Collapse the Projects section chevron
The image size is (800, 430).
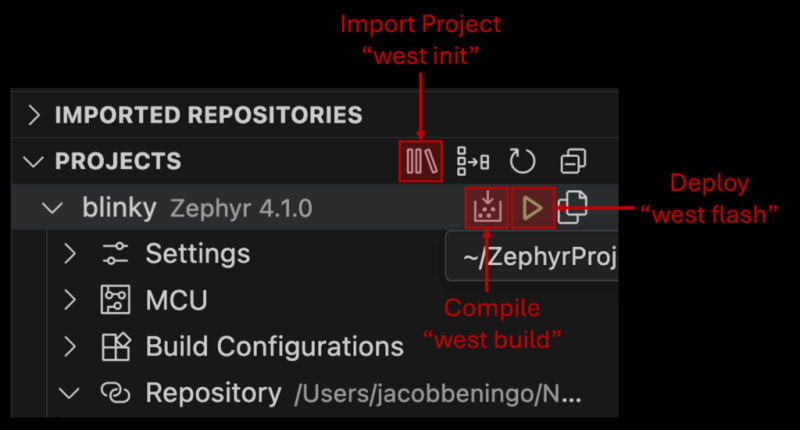pos(33,162)
